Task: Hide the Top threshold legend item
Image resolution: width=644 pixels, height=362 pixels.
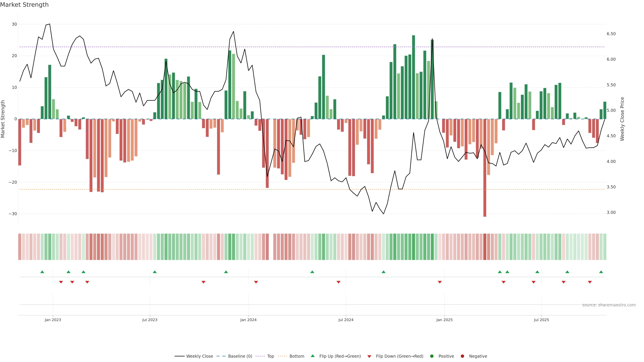Action: coord(270,356)
